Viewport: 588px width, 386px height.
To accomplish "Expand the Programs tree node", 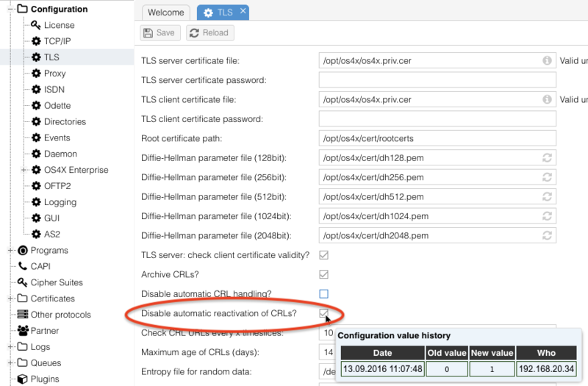I will coord(10,250).
